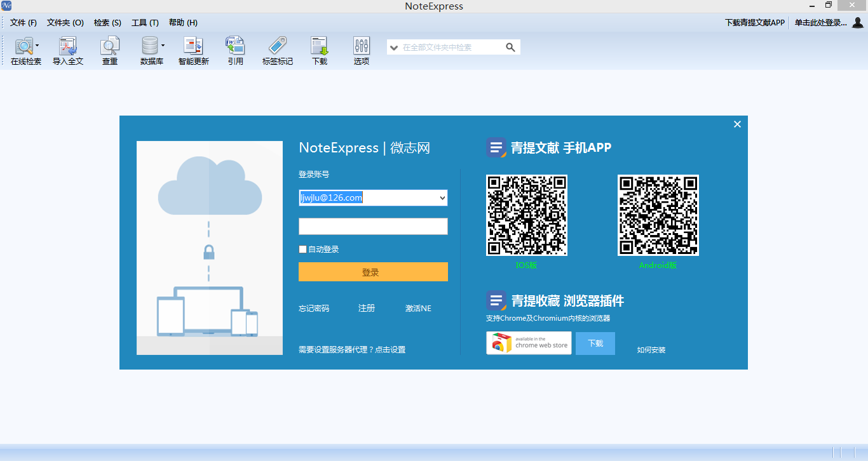Close the login dialog panel

coord(737,124)
